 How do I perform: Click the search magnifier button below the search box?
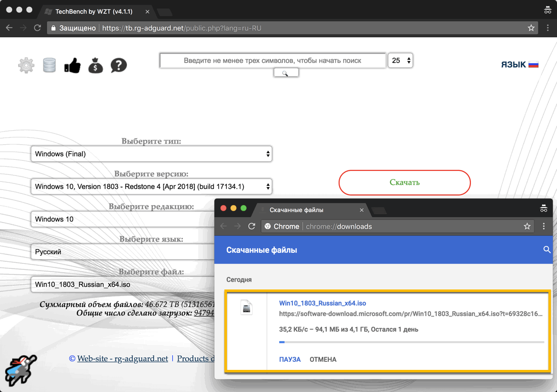point(286,72)
